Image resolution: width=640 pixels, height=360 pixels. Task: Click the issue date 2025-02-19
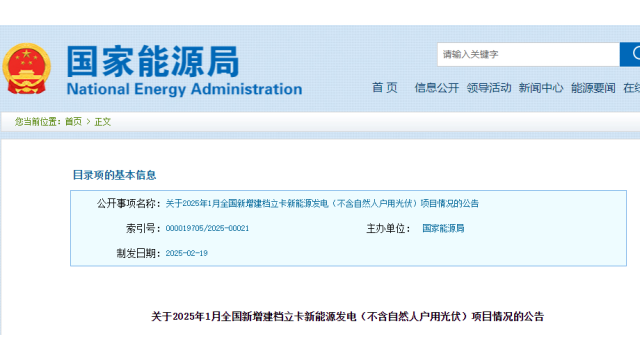tap(187, 253)
